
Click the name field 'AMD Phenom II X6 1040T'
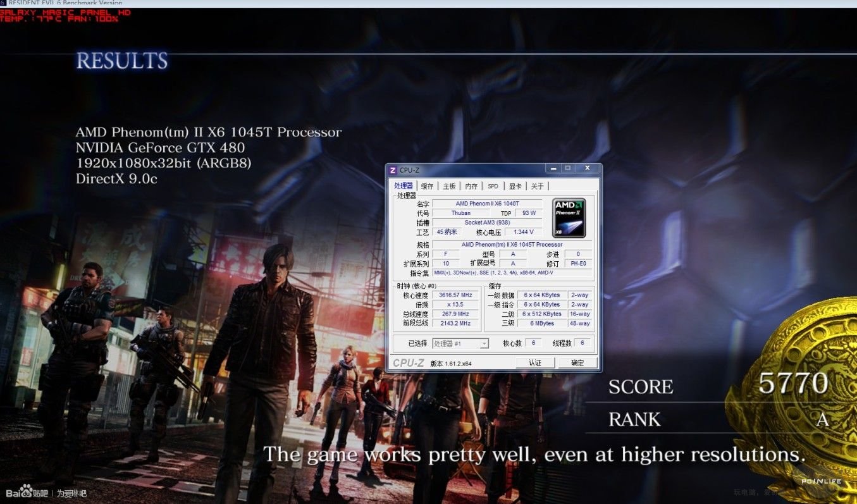(x=487, y=204)
